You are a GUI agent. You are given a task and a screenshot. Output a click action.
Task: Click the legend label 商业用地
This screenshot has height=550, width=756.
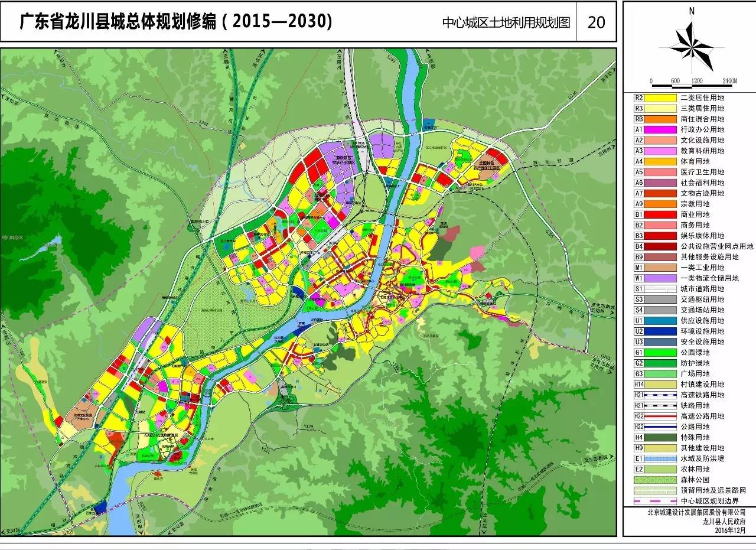695,215
